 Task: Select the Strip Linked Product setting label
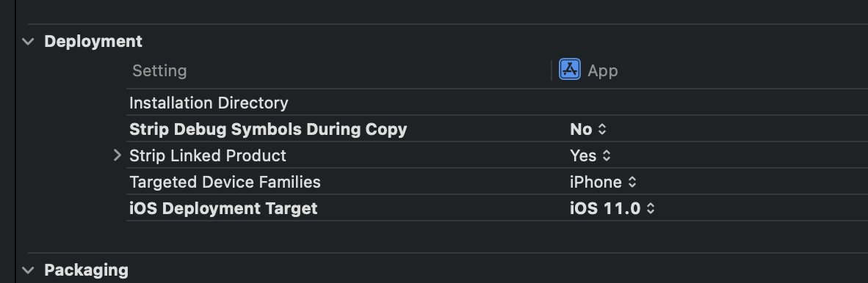coord(208,156)
